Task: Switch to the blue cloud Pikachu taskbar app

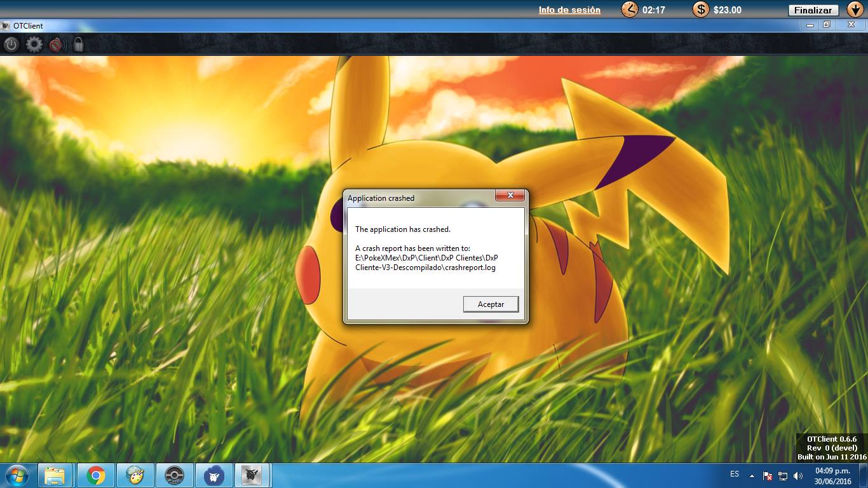Action: tap(214, 475)
